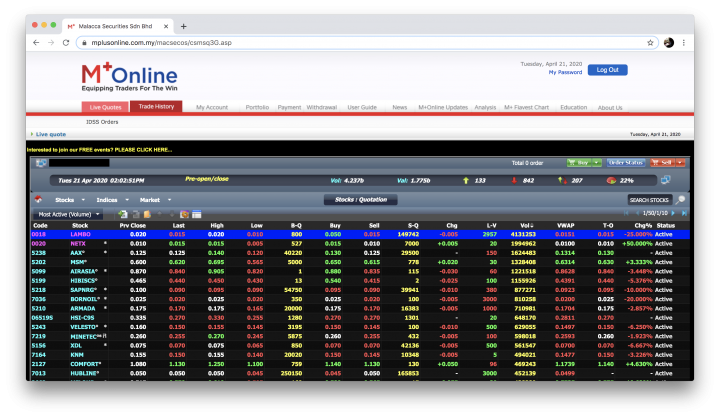Viewport: 720px width, 418px height.
Task: Sort the table by the Vol column
Action: tap(526, 226)
